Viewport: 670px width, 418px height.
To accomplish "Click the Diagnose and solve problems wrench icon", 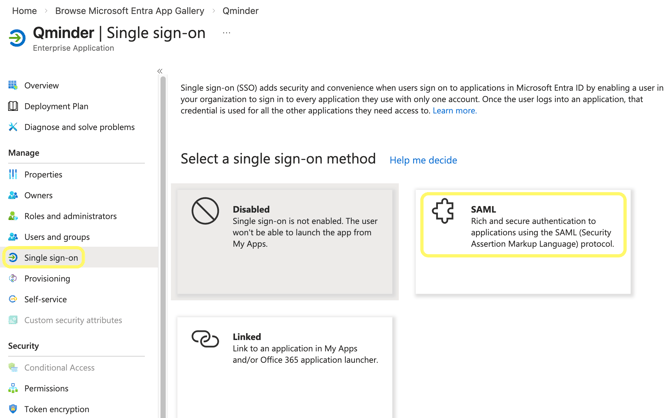I will pyautogui.click(x=13, y=127).
